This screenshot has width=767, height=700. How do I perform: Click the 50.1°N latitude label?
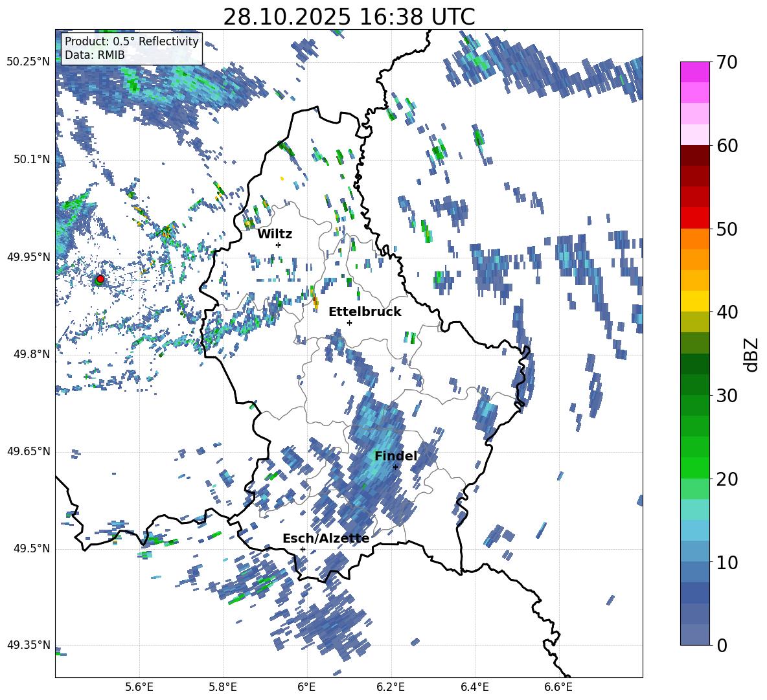(x=31, y=159)
